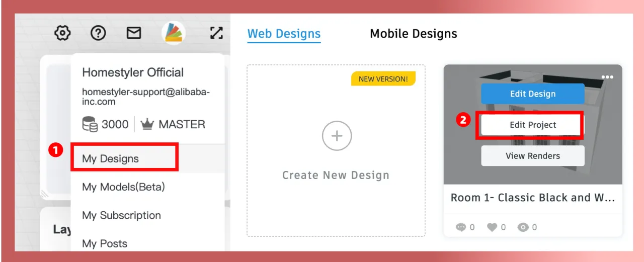Select My Designs from profile menu
Image resolution: width=644 pixels, height=262 pixels.
point(111,159)
